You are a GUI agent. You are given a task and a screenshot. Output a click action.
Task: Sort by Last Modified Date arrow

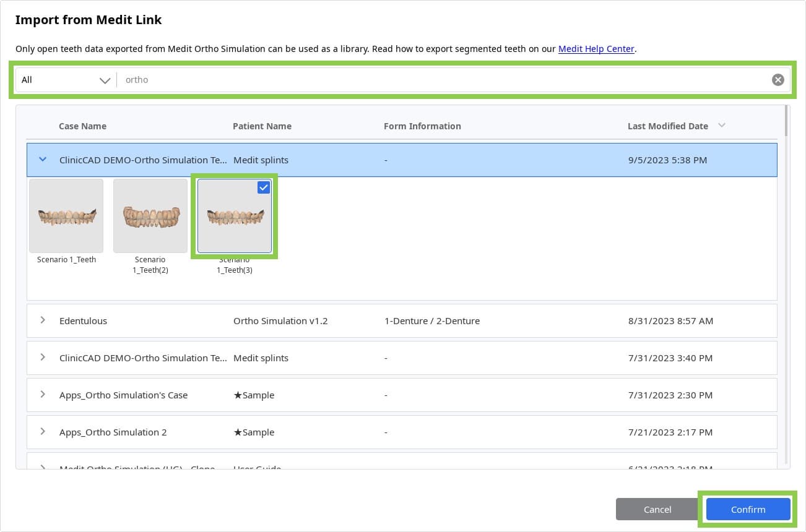721,126
